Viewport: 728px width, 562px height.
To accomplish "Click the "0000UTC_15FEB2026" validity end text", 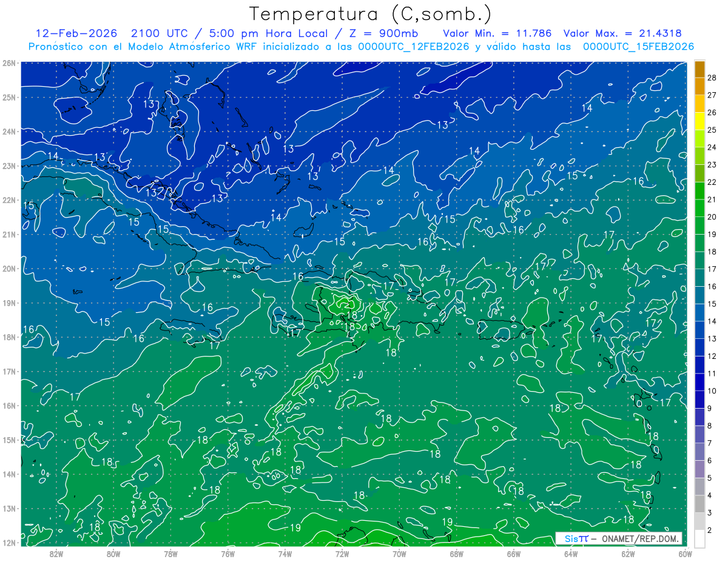I will click(638, 46).
